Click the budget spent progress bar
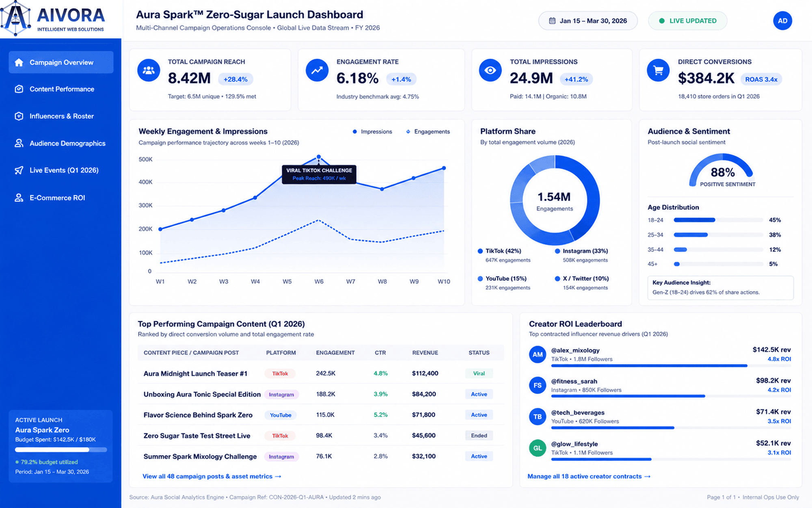Screen dimensions: 812x508 pyautogui.click(x=61, y=449)
